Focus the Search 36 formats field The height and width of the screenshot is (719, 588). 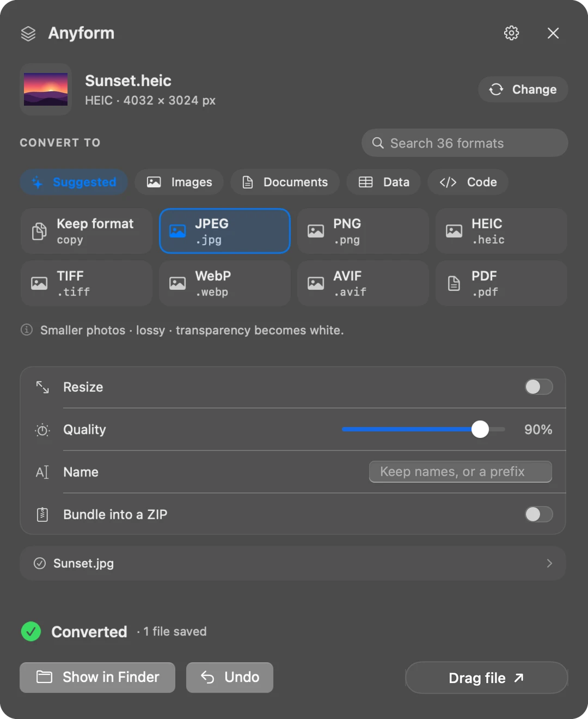464,143
